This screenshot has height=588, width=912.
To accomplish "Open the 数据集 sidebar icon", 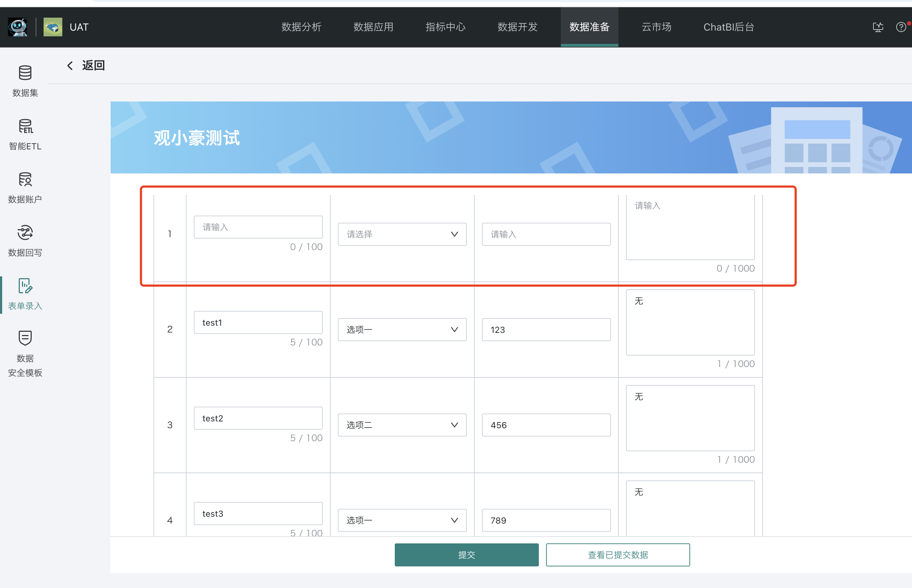I will [25, 81].
